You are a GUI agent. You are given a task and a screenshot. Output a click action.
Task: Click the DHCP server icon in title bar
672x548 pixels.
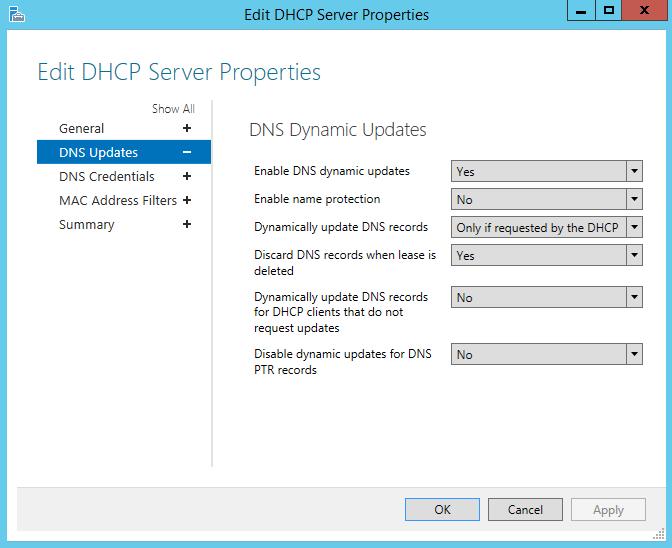(x=17, y=14)
